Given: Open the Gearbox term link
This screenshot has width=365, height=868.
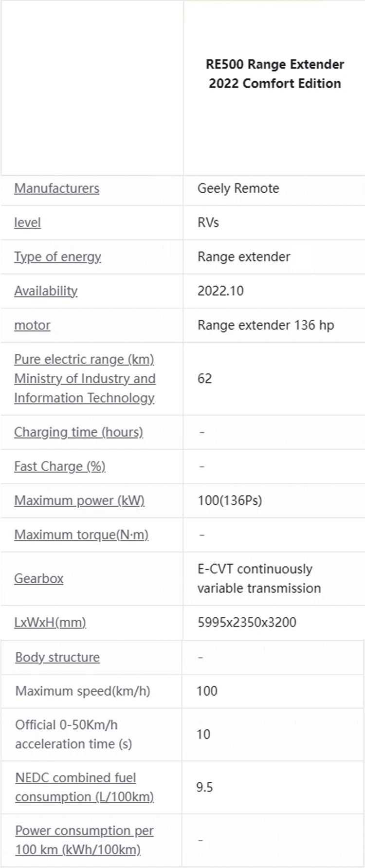Looking at the screenshot, I should [x=38, y=578].
